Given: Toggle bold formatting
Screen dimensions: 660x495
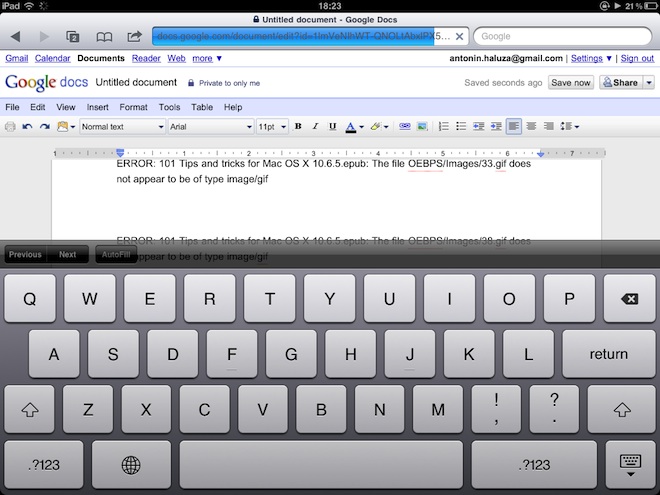Looking at the screenshot, I should tap(298, 126).
